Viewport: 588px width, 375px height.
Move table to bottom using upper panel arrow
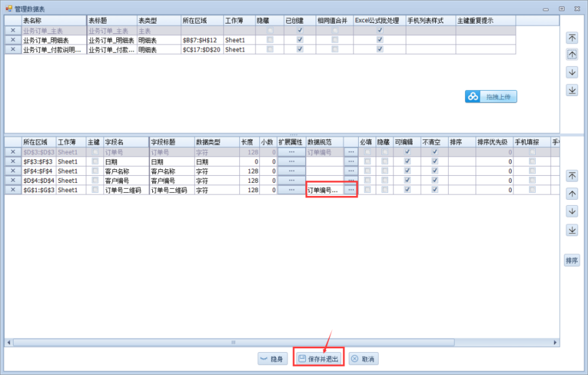[x=572, y=90]
